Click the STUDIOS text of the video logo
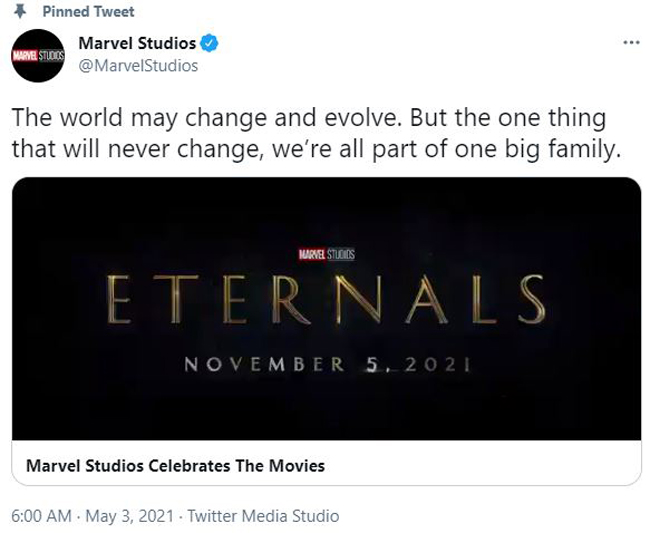650x533 pixels. coord(341,254)
